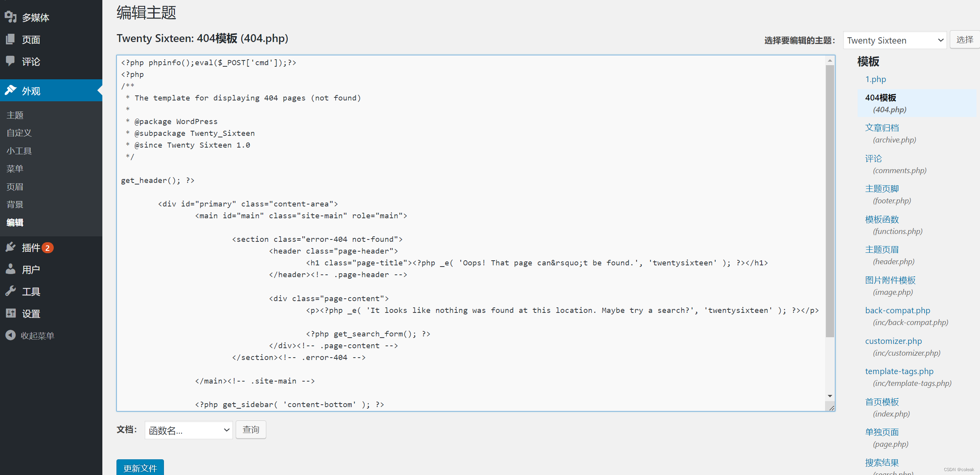Click the 更新文件 update file button
The width and height of the screenshot is (980, 475).
coord(140,468)
